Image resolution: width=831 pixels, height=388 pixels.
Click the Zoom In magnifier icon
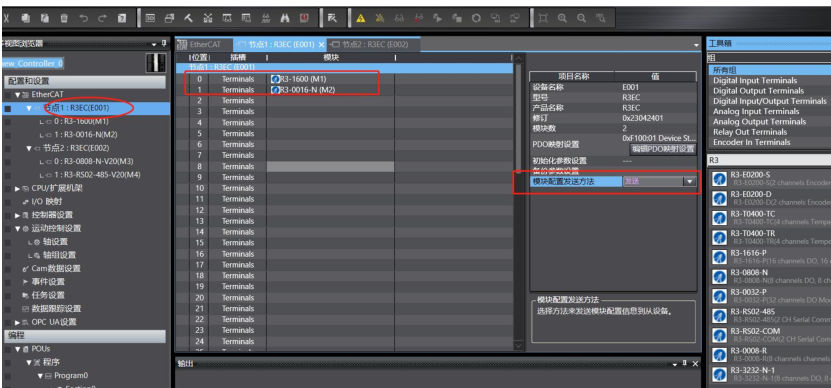click(x=562, y=18)
